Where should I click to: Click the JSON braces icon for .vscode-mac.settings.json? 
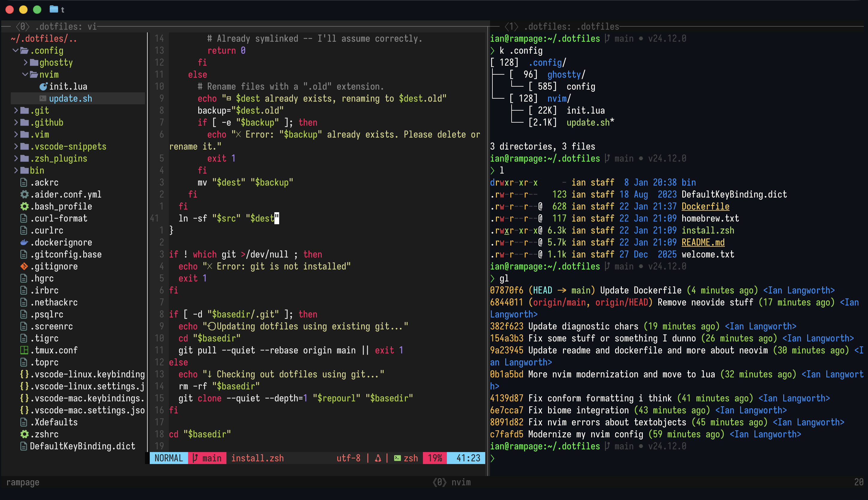coord(24,410)
